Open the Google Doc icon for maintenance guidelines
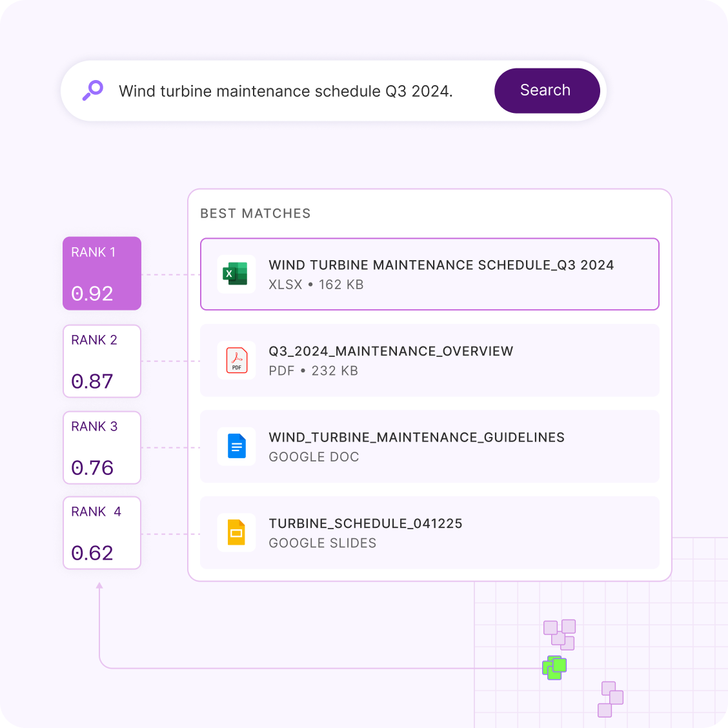This screenshot has height=728, width=728. pos(236,446)
